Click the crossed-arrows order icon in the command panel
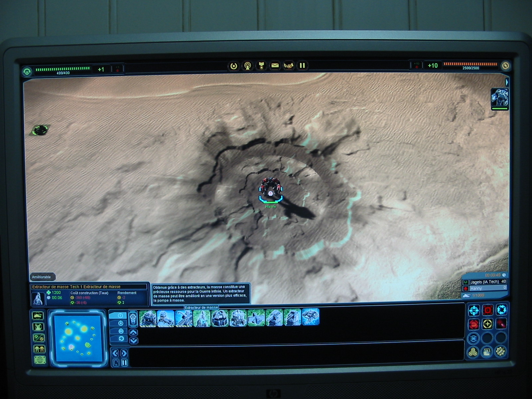This screenshot has height=399, width=532. [473, 338]
